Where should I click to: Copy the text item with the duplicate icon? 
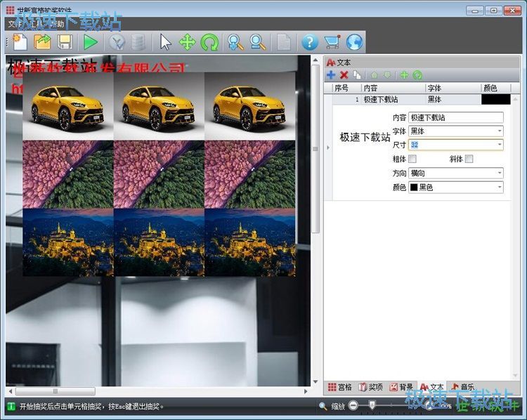click(357, 75)
